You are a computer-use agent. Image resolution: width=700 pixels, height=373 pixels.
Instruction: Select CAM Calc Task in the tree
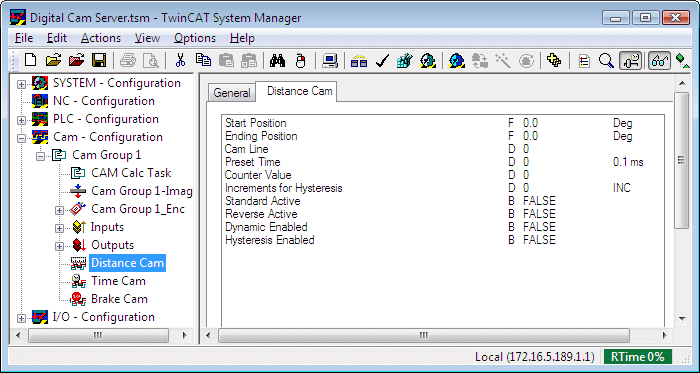click(x=131, y=173)
